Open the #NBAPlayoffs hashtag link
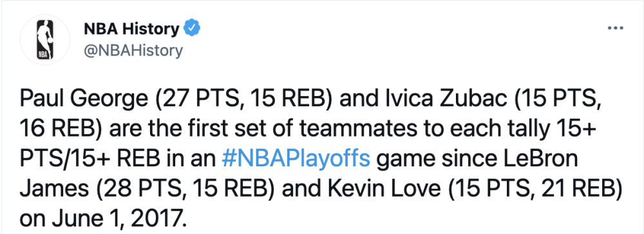 pyautogui.click(x=296, y=160)
